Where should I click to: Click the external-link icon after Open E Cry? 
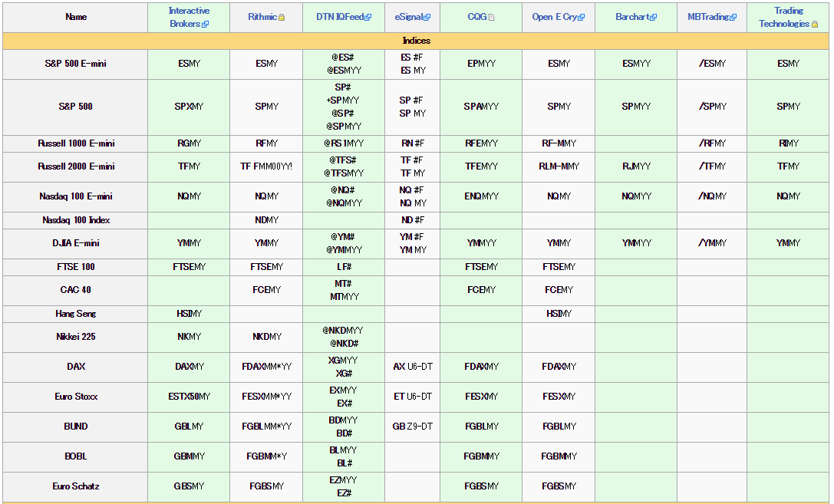(581, 18)
